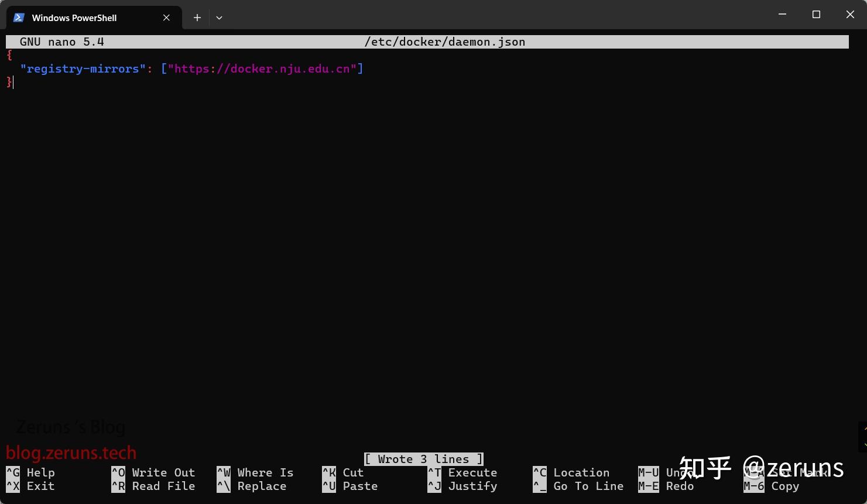Click the Read File shortcut
This screenshot has width=867, height=504.
click(x=153, y=486)
